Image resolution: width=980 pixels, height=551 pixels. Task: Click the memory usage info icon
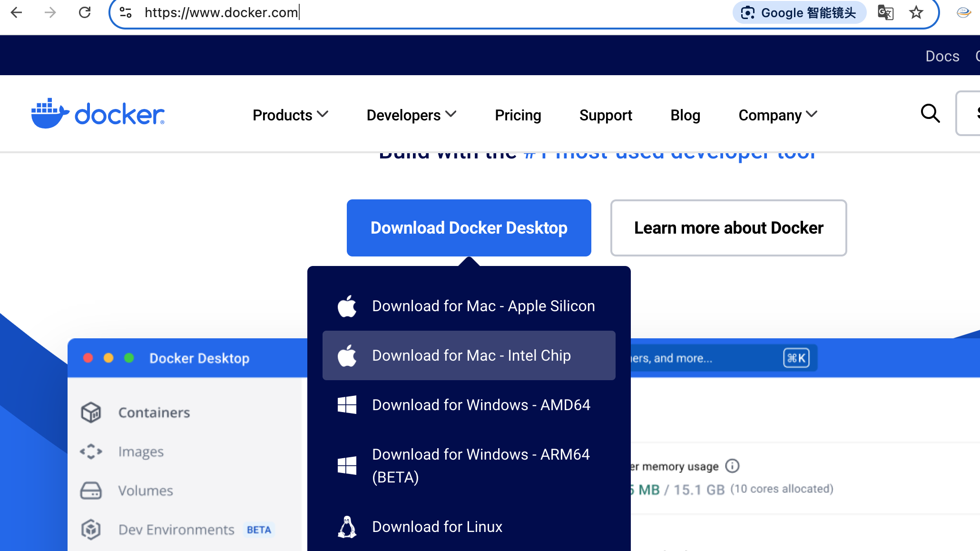732,466
